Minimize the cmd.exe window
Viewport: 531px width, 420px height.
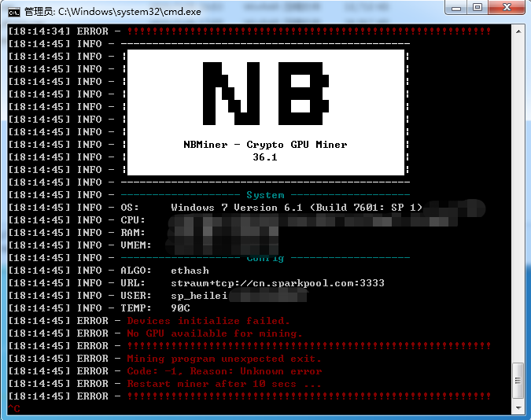point(458,8)
